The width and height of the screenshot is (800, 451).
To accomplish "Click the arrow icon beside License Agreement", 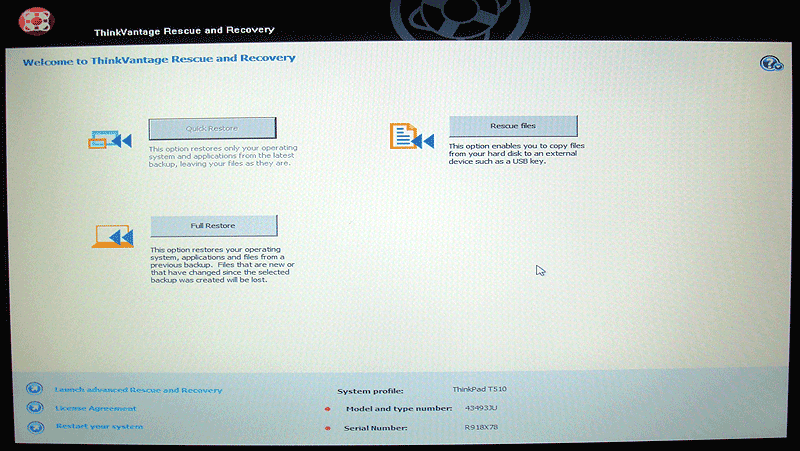I will coord(35,408).
